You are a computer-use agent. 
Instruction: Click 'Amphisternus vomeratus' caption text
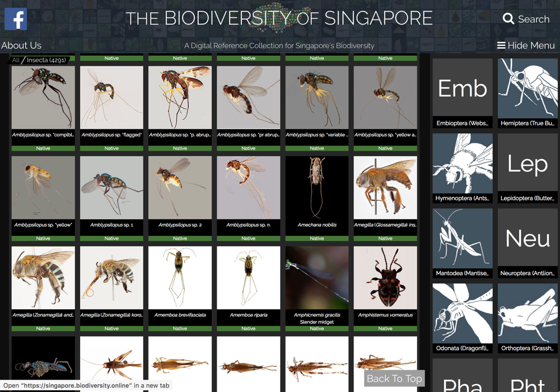point(385,315)
